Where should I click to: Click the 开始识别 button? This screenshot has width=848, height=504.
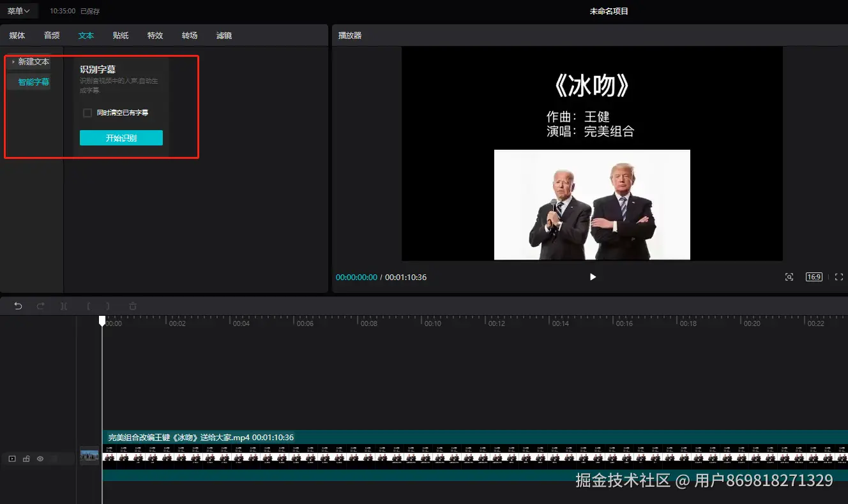click(x=121, y=138)
